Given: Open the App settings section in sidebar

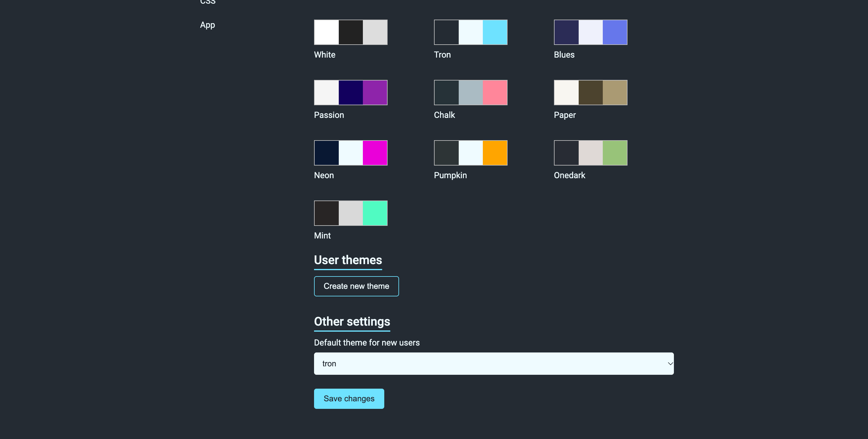Looking at the screenshot, I should point(208,25).
